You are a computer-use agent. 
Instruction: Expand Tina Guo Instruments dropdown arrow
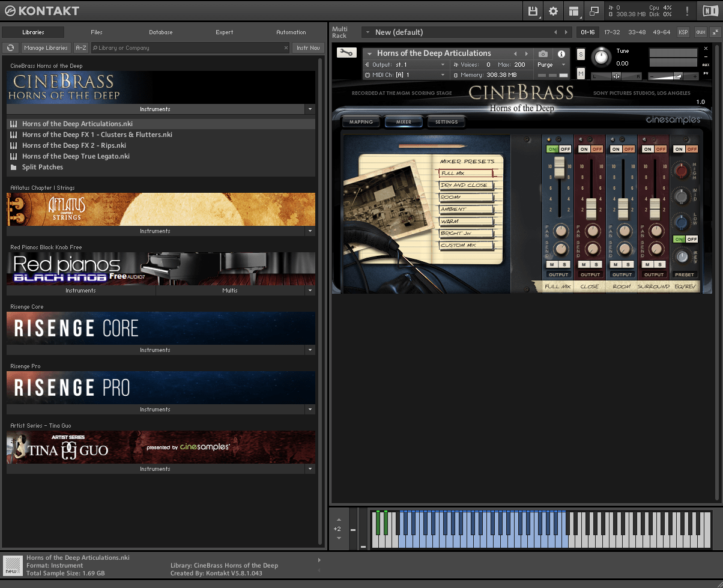click(310, 469)
